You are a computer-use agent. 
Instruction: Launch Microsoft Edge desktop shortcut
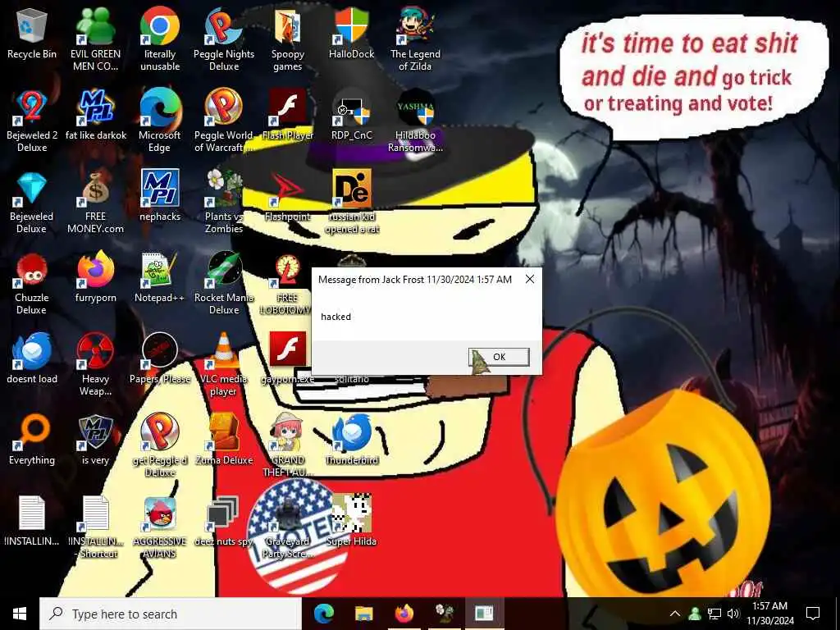click(160, 121)
